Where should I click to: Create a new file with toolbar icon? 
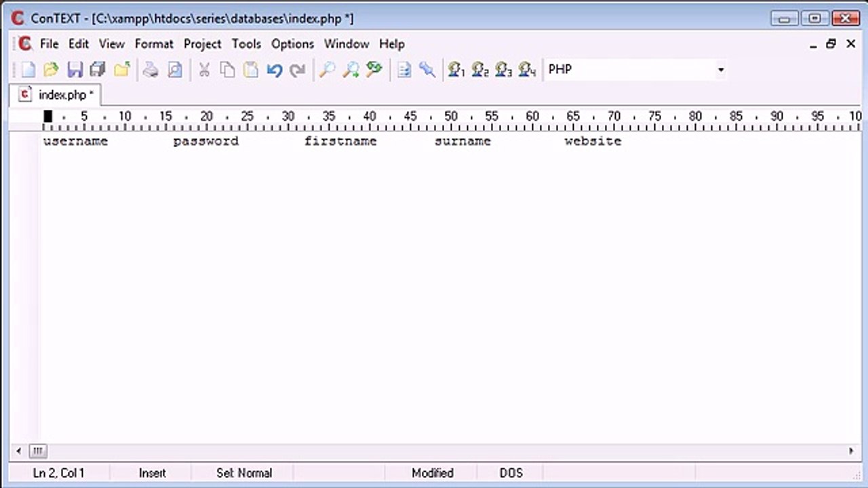click(28, 69)
